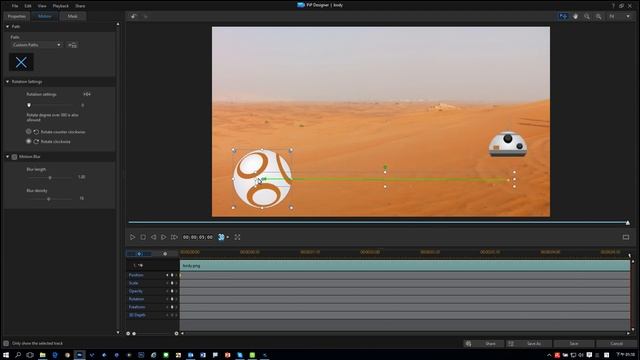Enable the Motion Blur checkbox
This screenshot has height=360, width=640.
pos(14,157)
